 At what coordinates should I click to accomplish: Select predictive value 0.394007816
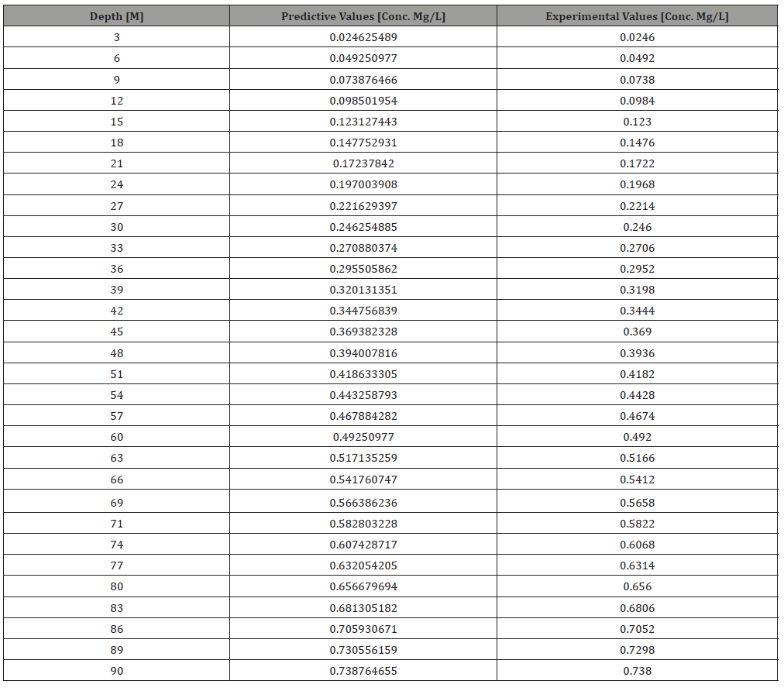pyautogui.click(x=363, y=354)
